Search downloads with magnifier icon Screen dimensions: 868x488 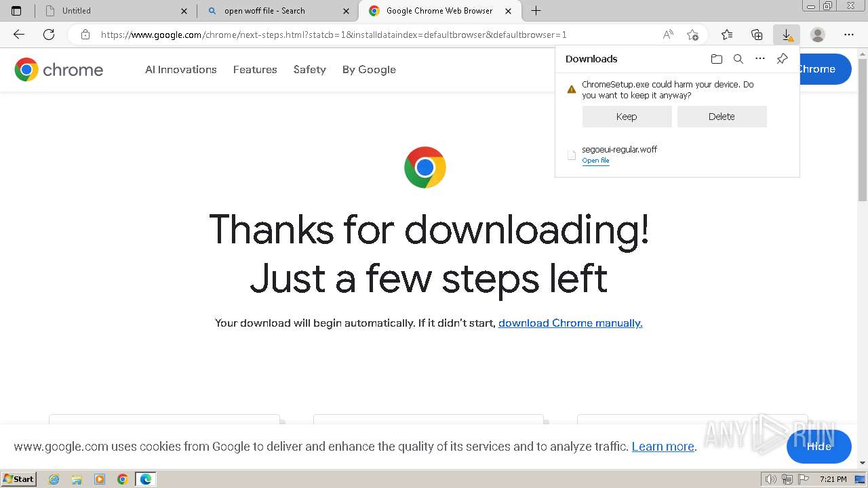pyautogui.click(x=738, y=59)
